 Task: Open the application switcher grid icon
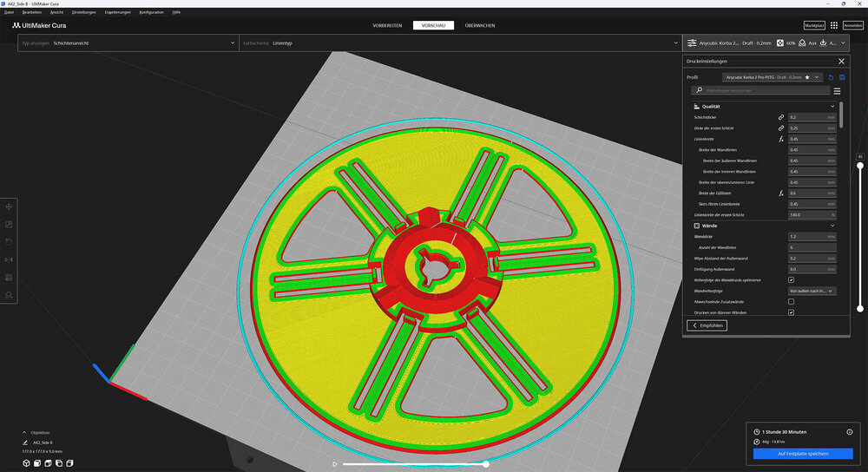point(834,26)
